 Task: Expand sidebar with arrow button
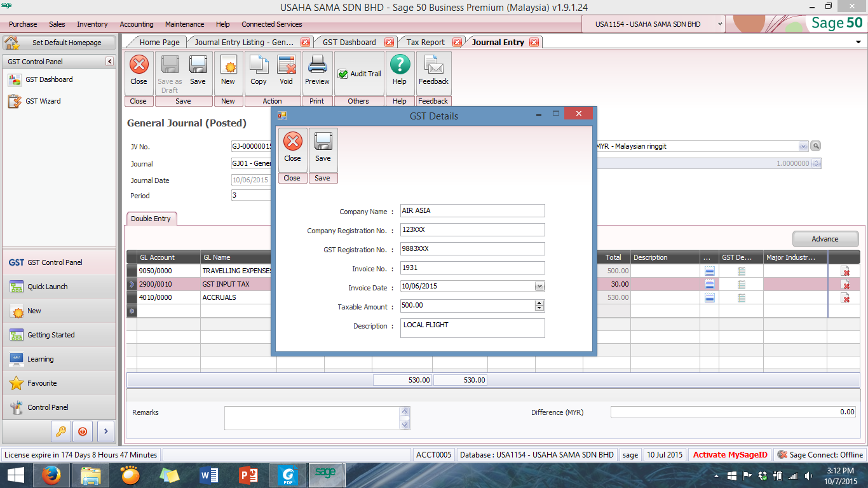[x=105, y=431]
